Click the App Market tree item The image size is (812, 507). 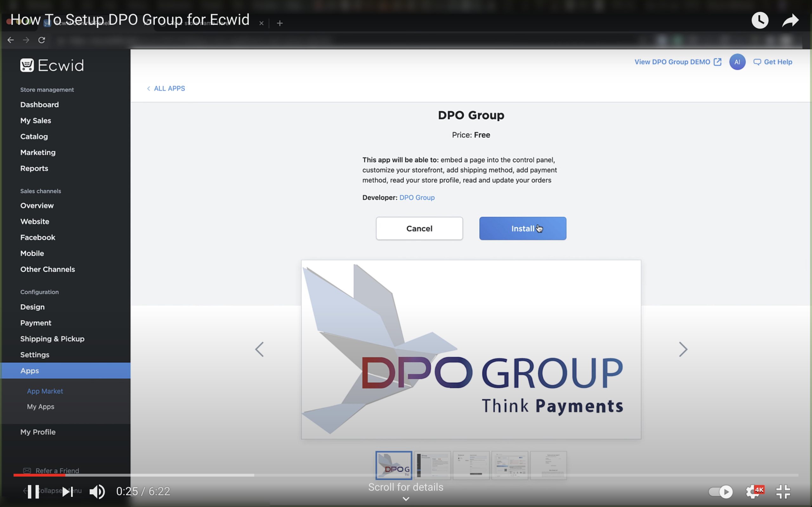(44, 391)
